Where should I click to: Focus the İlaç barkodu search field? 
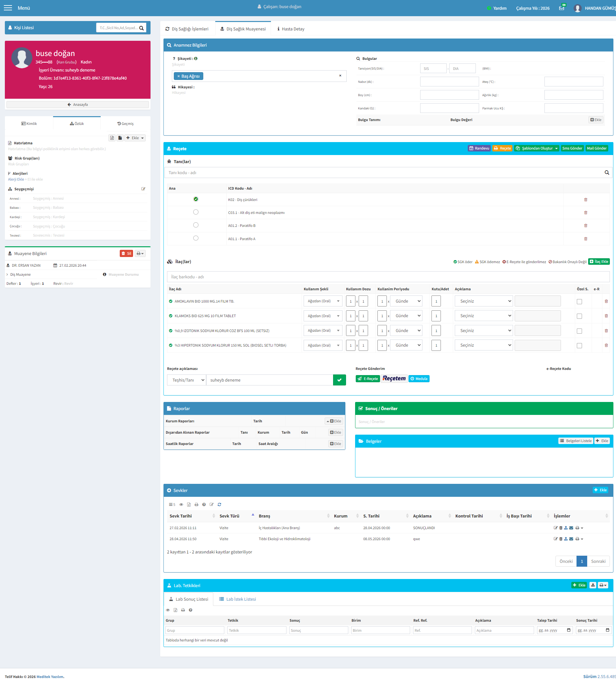(x=388, y=277)
